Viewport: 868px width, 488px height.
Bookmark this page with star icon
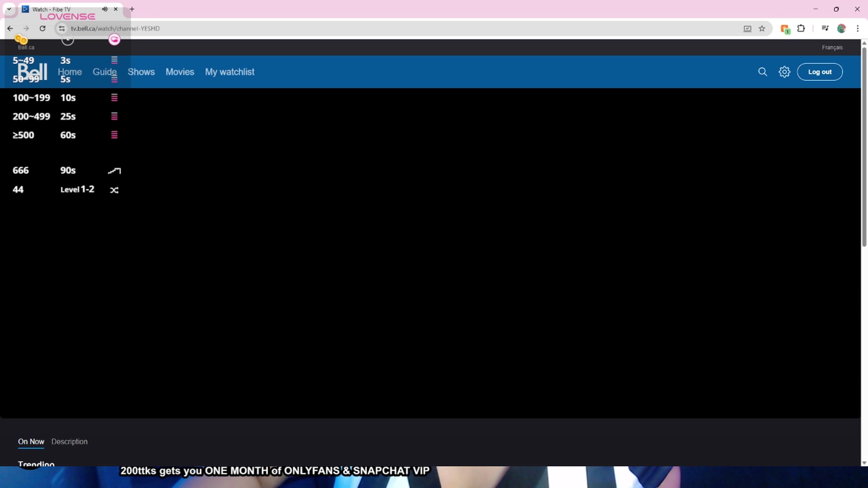(x=762, y=28)
